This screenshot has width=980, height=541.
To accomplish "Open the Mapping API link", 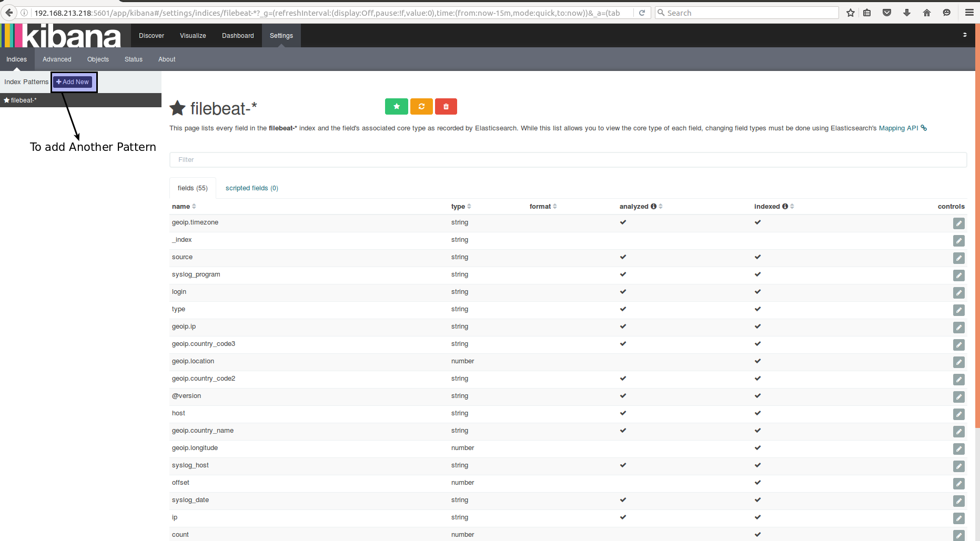I will pyautogui.click(x=898, y=128).
